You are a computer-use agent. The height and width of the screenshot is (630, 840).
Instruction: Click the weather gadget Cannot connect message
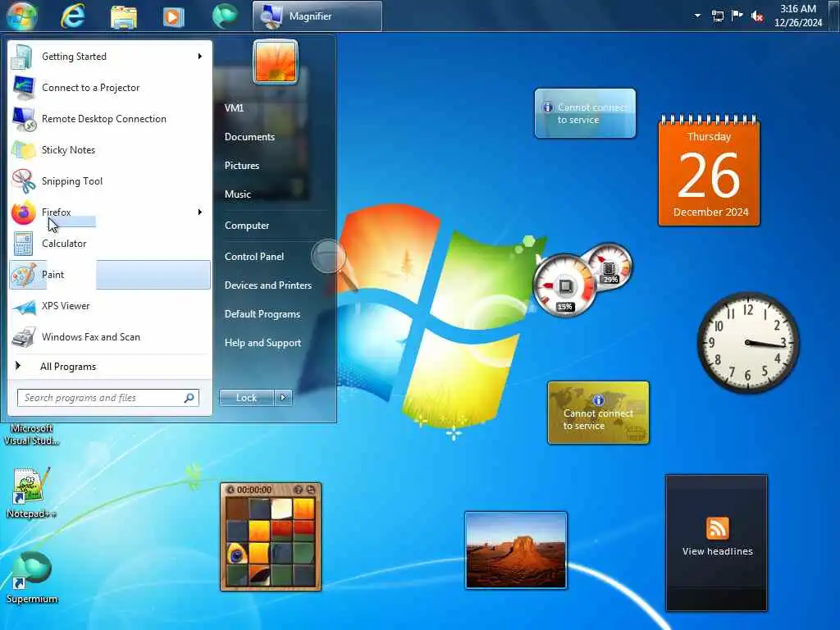(x=585, y=113)
